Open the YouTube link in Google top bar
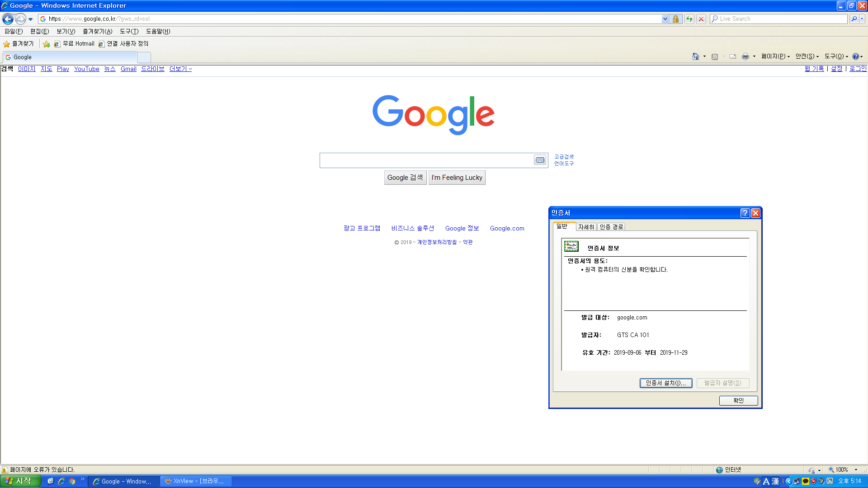 tap(87, 69)
